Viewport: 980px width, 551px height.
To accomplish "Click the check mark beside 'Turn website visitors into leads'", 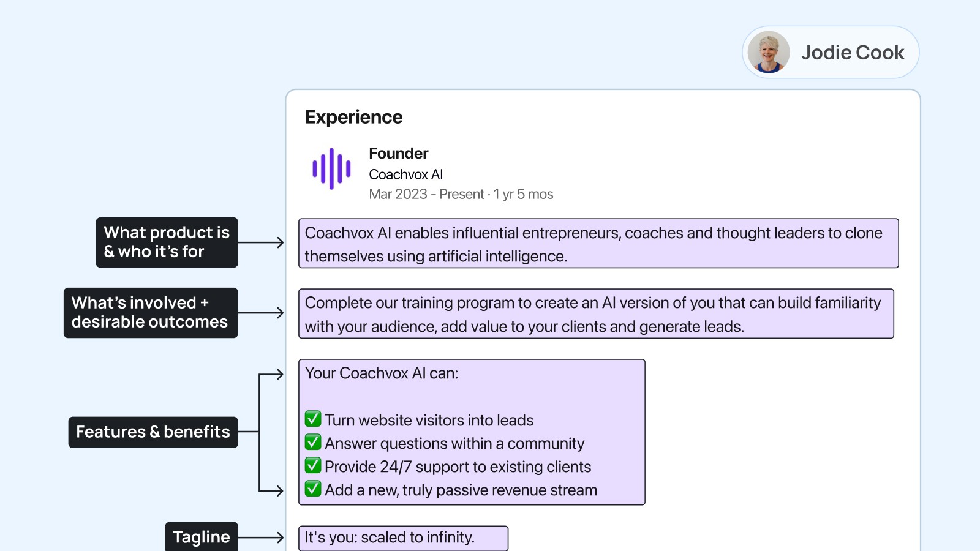I will pyautogui.click(x=313, y=419).
